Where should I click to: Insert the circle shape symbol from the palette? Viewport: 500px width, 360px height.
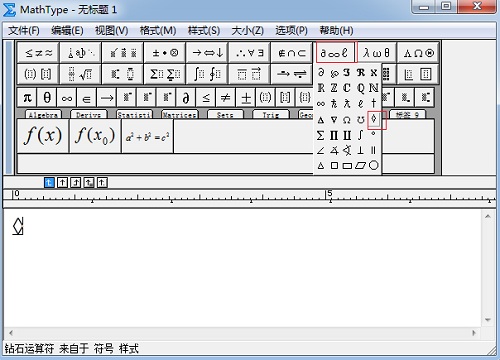pyautogui.click(x=374, y=165)
